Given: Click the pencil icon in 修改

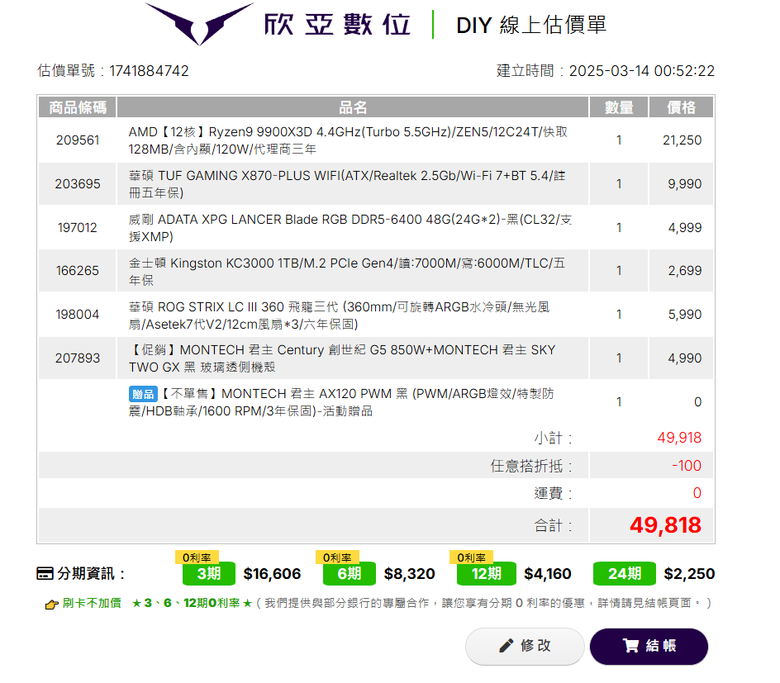Looking at the screenshot, I should coord(506,646).
